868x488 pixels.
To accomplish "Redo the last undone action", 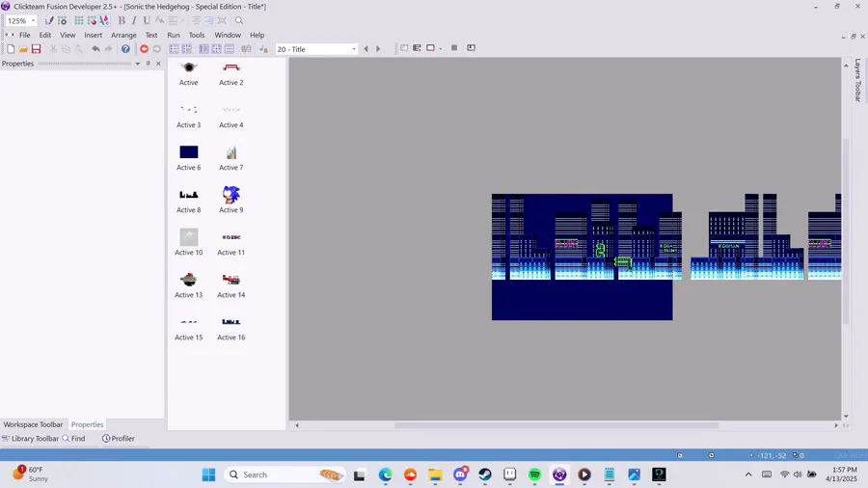I will 108,48.
